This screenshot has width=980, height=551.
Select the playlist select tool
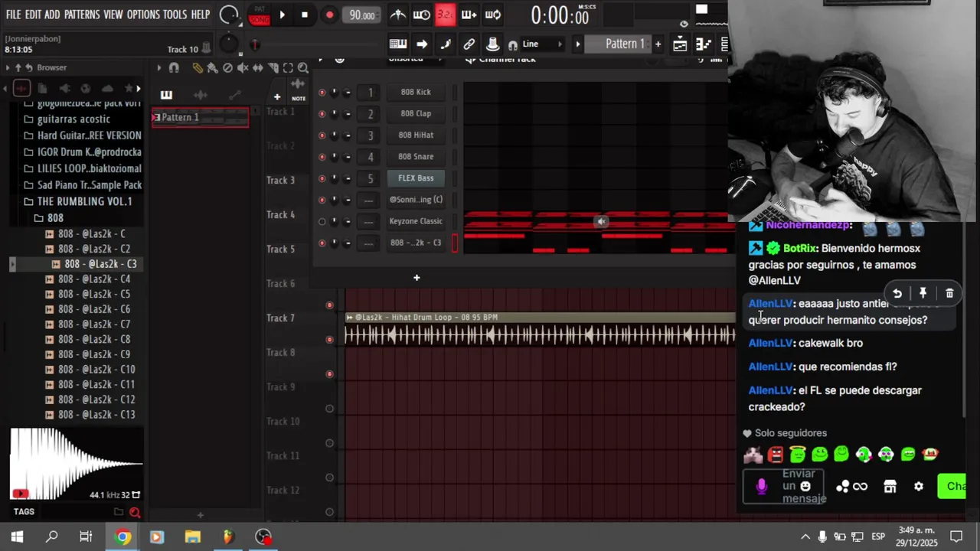tap(288, 68)
